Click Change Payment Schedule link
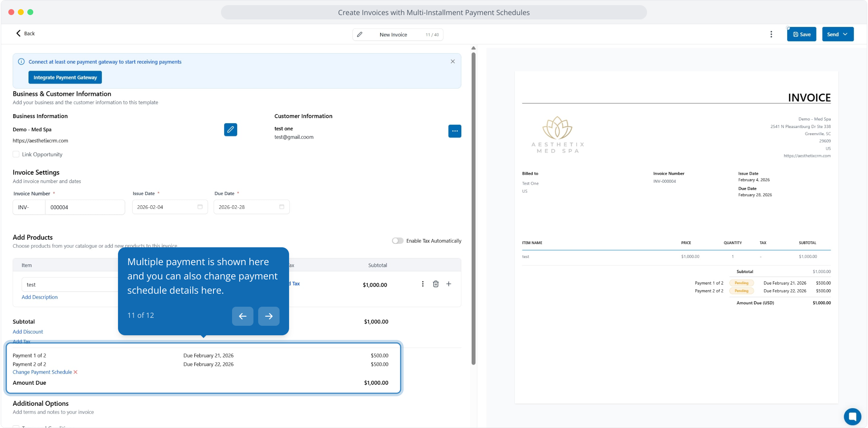This screenshot has width=868, height=428. 42,372
